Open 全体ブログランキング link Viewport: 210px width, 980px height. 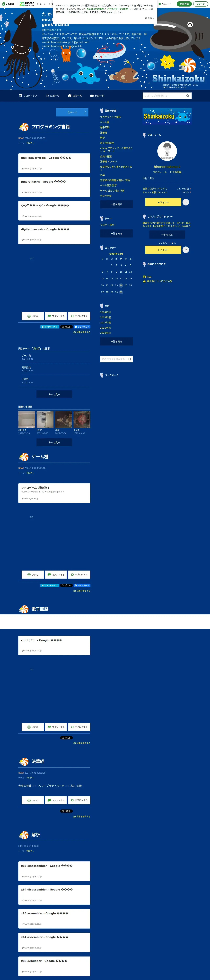click(155, 189)
